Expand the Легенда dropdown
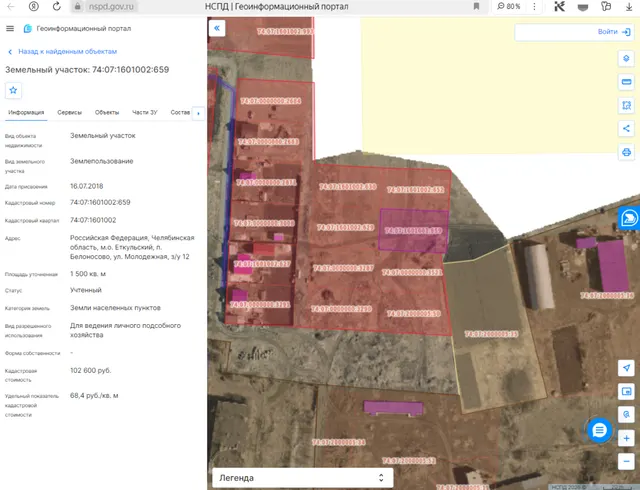The width and height of the screenshot is (640, 490). click(302, 478)
